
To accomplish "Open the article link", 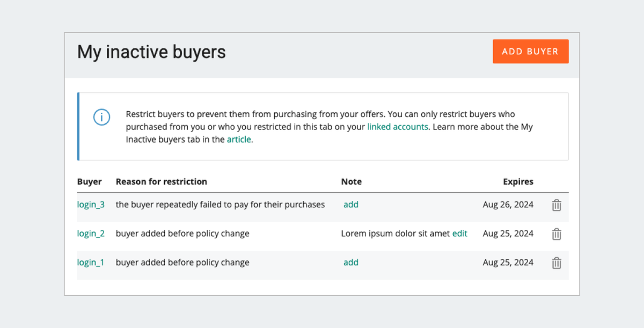I will [239, 140].
